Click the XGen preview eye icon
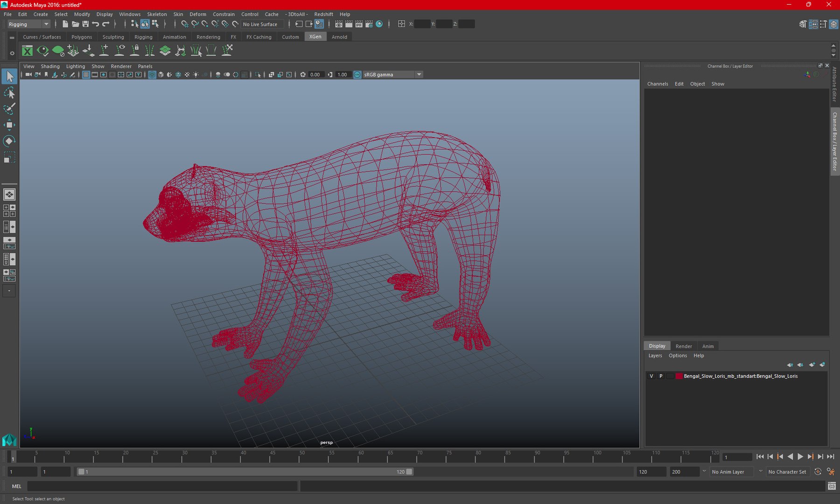Screen dimensions: 840x504 click(43, 51)
